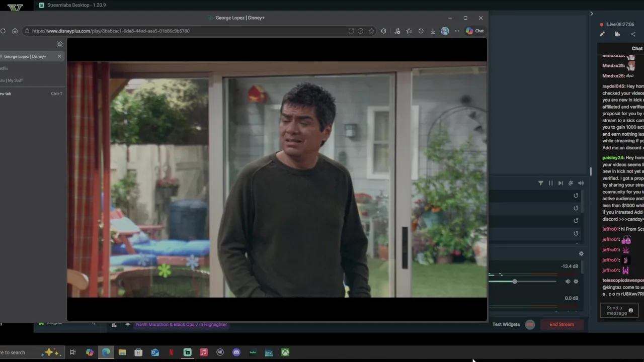Replay the first recent event
The height and width of the screenshot is (362, 644).
click(576, 196)
